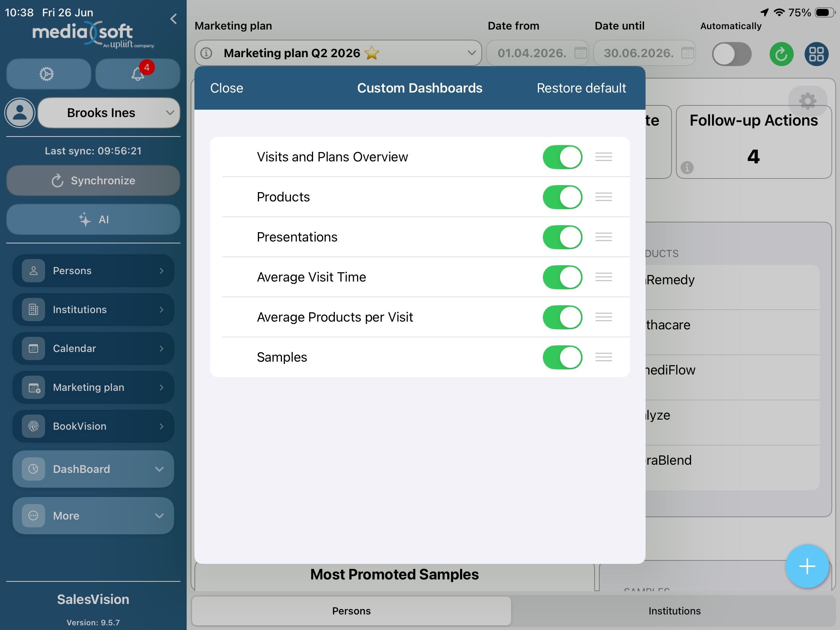This screenshot has width=840, height=630.
Task: Click green refresh dashboard icon
Action: pos(781,54)
